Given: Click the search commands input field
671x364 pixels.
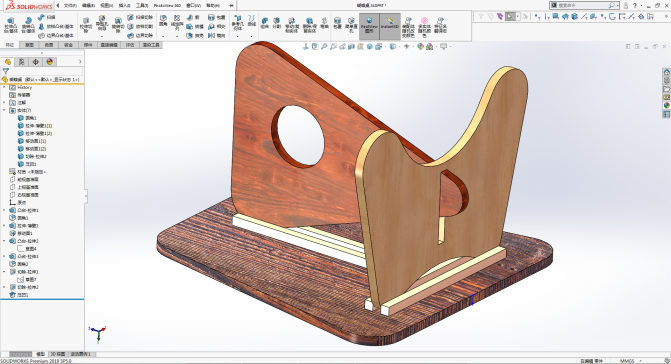Looking at the screenshot, I should pyautogui.click(x=583, y=6).
